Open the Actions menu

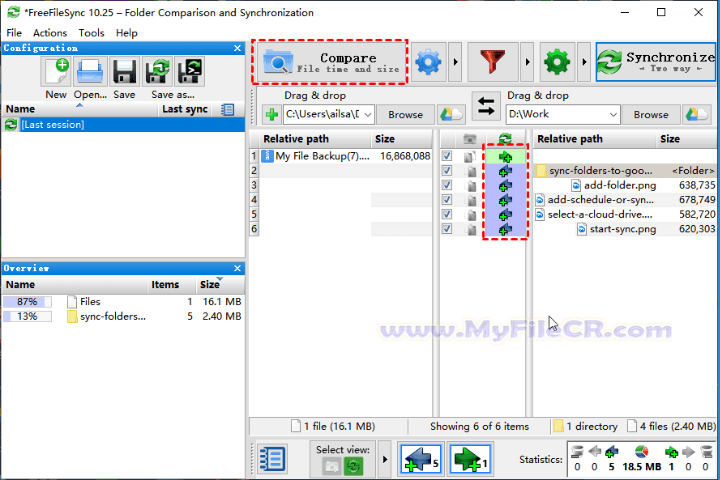click(50, 33)
